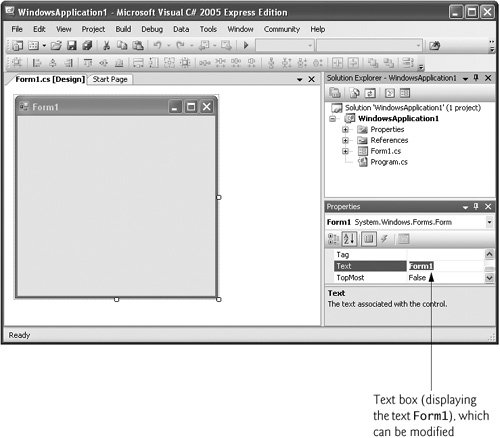Screen dimensions: 500x438
Task: Toggle Alphabetical sort in Properties panel
Action: coord(349,239)
